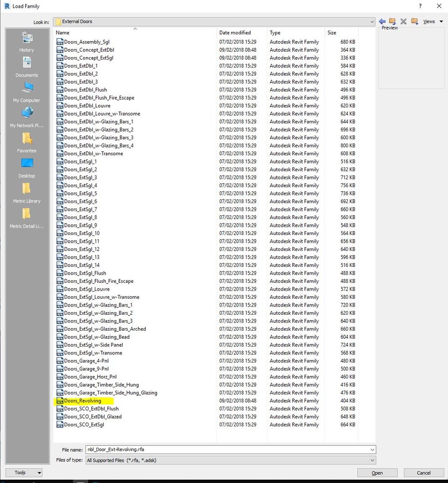
Task: Select file Doors_ExtSgl_w-Side Panel
Action: pos(93,345)
